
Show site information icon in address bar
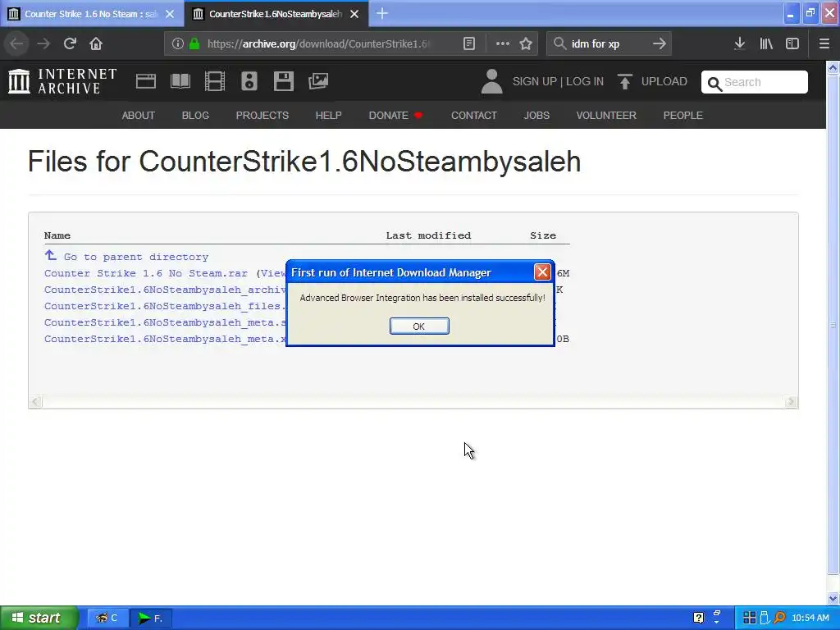click(178, 43)
